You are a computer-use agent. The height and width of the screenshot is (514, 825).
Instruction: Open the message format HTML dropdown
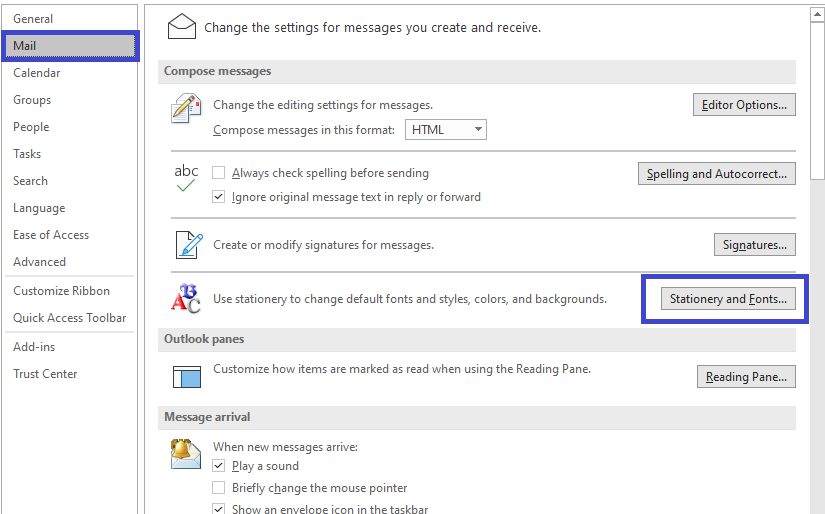pyautogui.click(x=446, y=129)
